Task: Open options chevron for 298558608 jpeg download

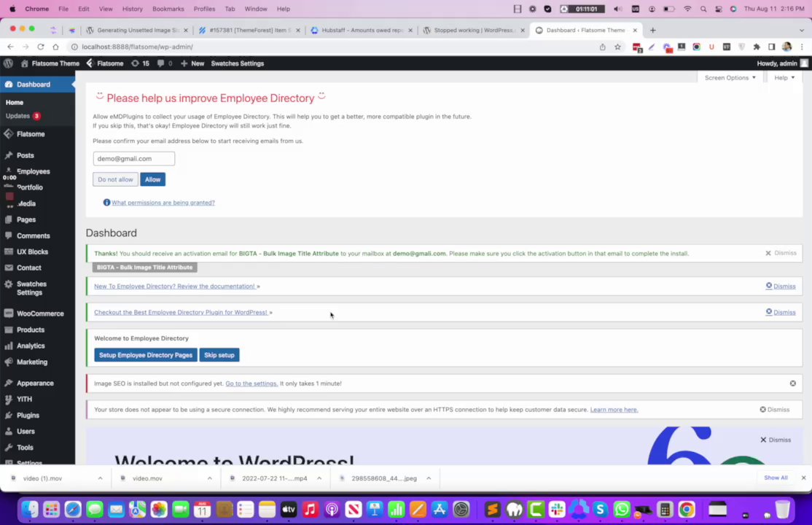Action: (x=429, y=478)
